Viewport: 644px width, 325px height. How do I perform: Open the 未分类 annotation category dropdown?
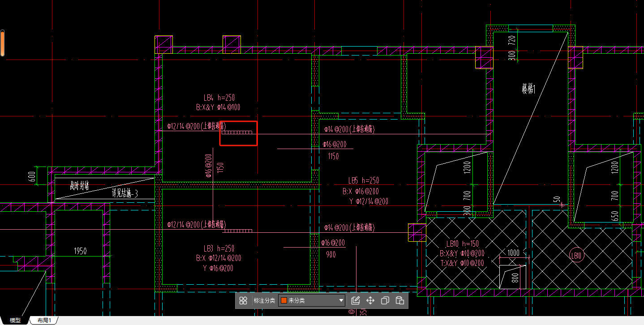pos(312,300)
